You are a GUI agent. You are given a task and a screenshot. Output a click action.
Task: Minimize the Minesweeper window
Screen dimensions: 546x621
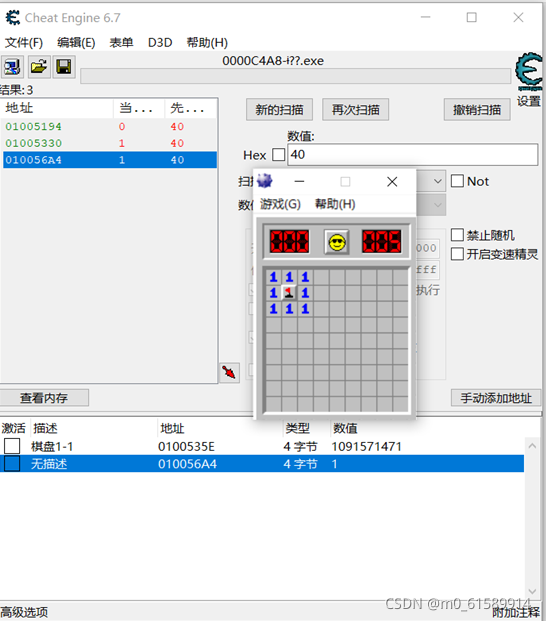pos(299,181)
